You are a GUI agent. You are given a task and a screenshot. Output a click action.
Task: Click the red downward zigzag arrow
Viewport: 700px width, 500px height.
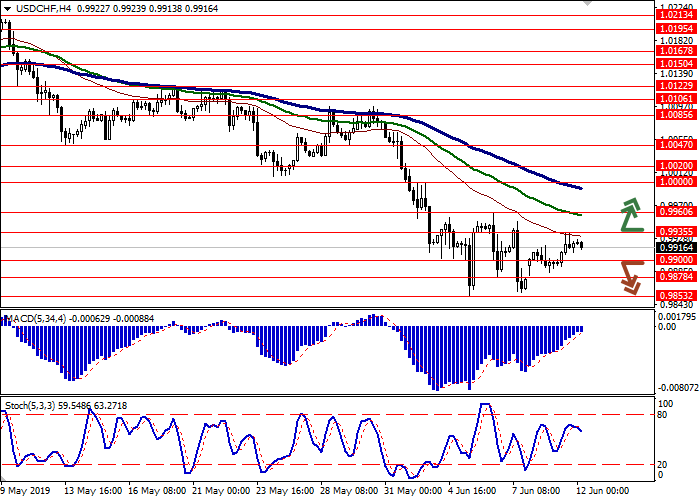pyautogui.click(x=630, y=277)
